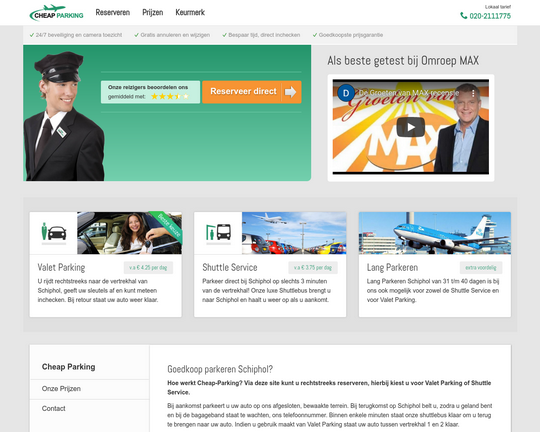Select Contact in the sidebar

point(53,409)
